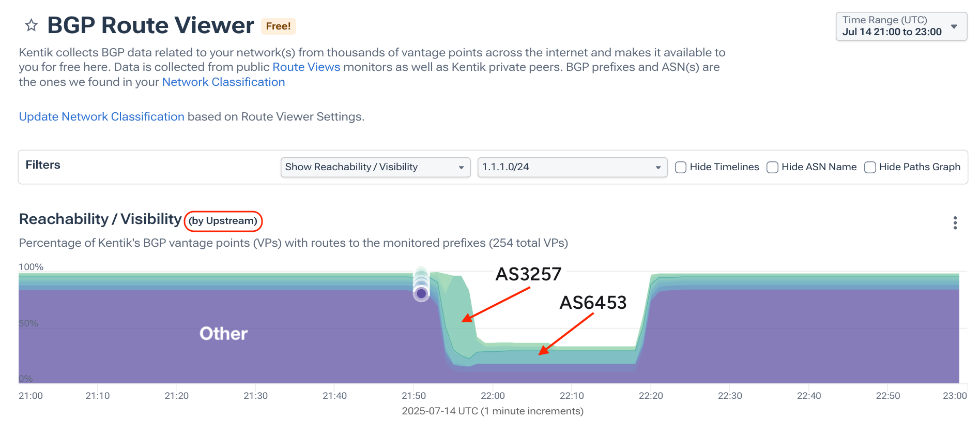980x433 pixels.
Task: Click the Reachability / Visibility section heading
Action: pos(100,219)
